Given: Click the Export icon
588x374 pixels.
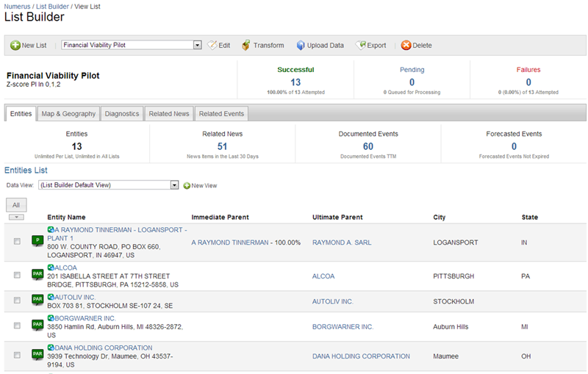Looking at the screenshot, I should 361,46.
